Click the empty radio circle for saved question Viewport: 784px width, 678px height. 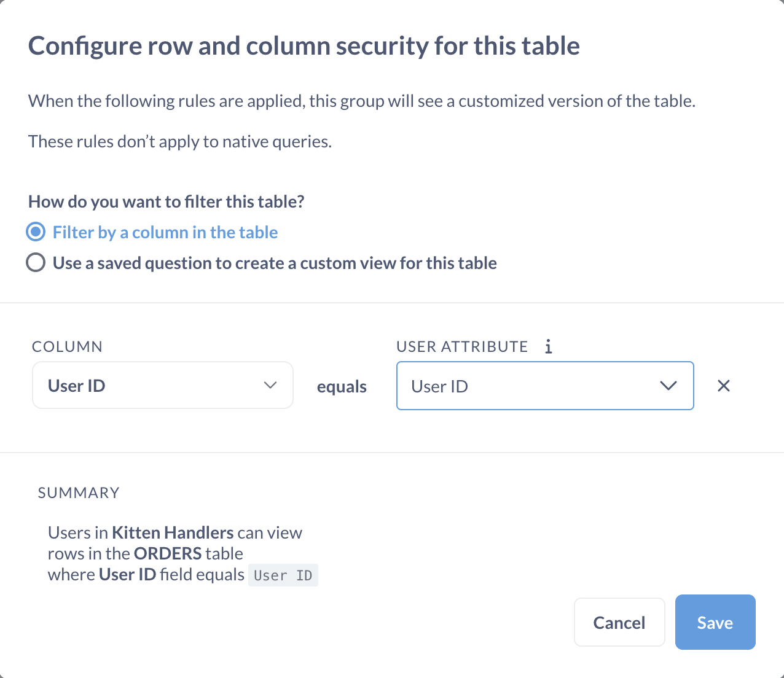[x=36, y=262]
